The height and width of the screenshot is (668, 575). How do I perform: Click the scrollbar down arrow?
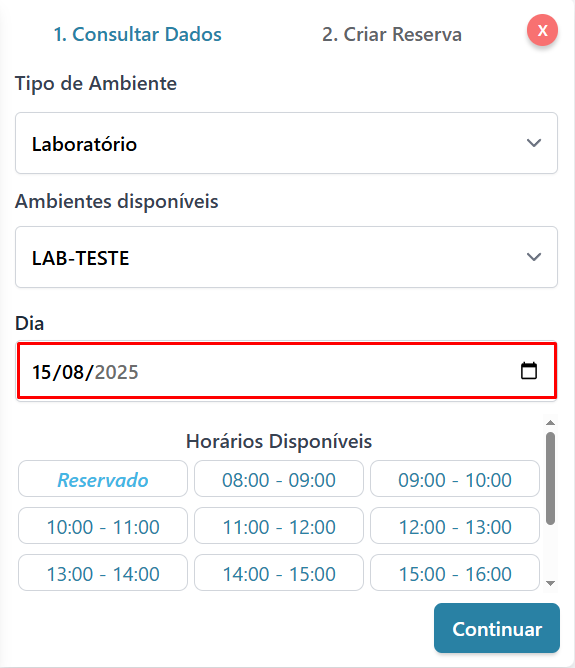[x=550, y=583]
